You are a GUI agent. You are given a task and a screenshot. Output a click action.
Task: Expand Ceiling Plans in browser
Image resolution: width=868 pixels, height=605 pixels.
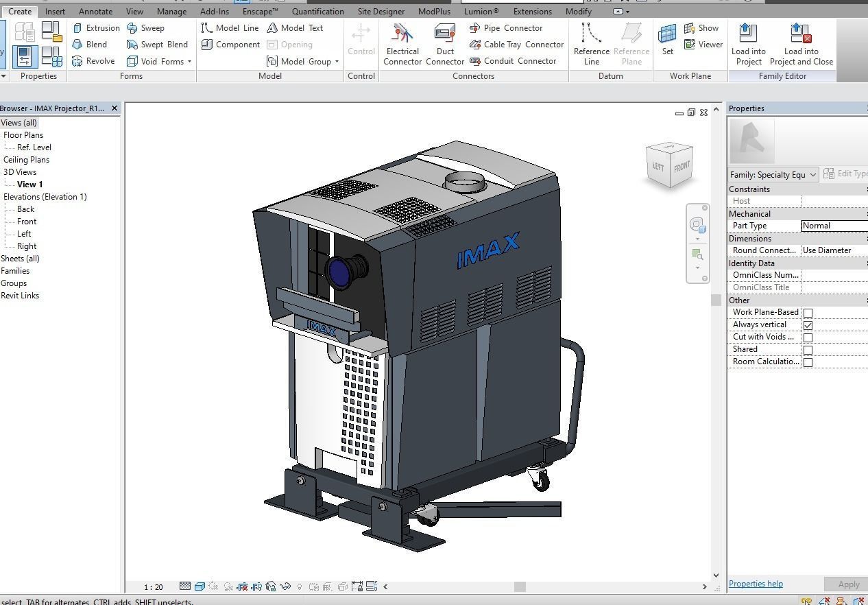point(26,160)
